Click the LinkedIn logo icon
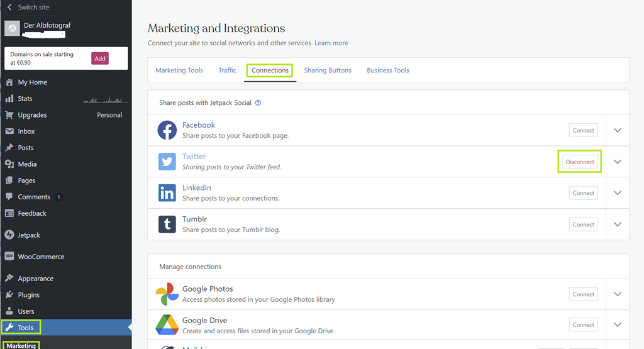 (167, 193)
